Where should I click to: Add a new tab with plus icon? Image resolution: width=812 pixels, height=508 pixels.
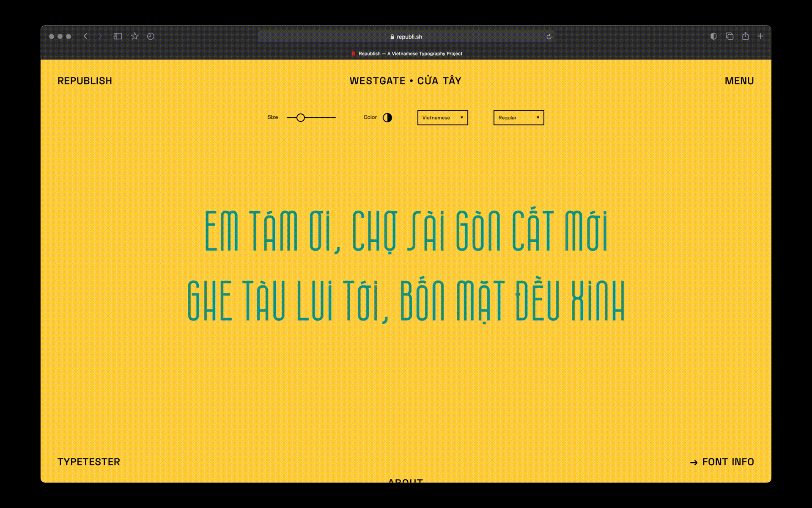coord(760,36)
